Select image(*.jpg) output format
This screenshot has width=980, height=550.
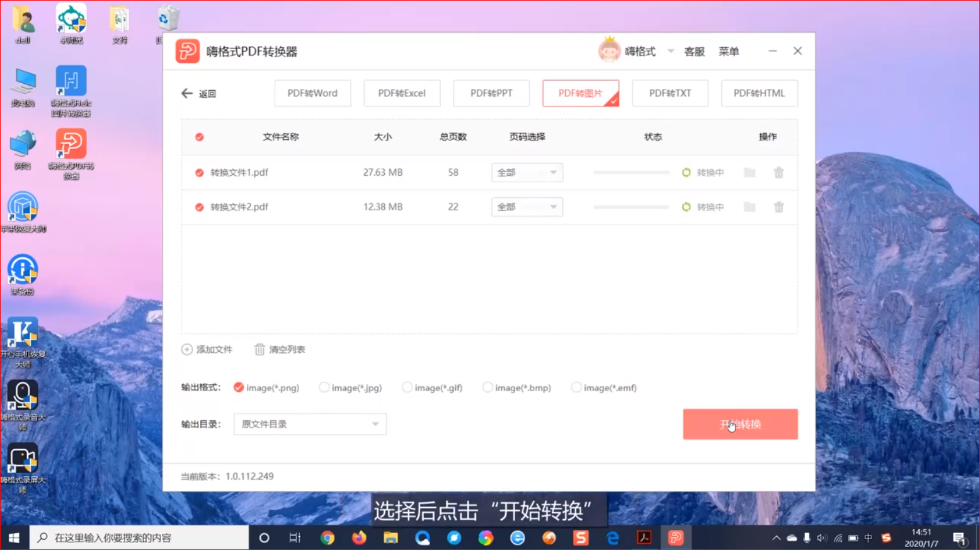[324, 387]
